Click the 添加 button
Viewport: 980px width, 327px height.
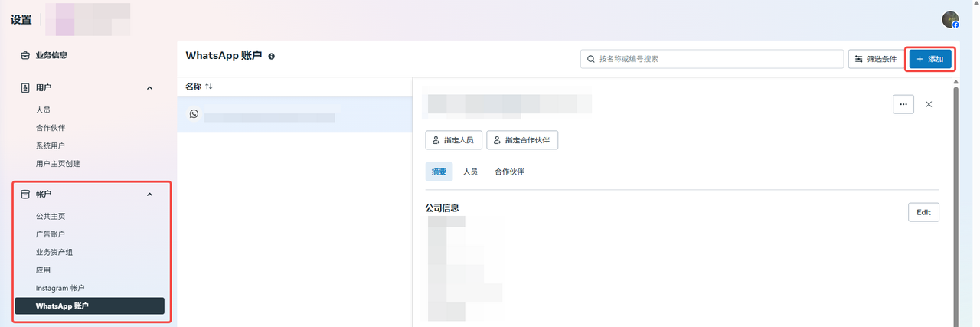point(929,59)
